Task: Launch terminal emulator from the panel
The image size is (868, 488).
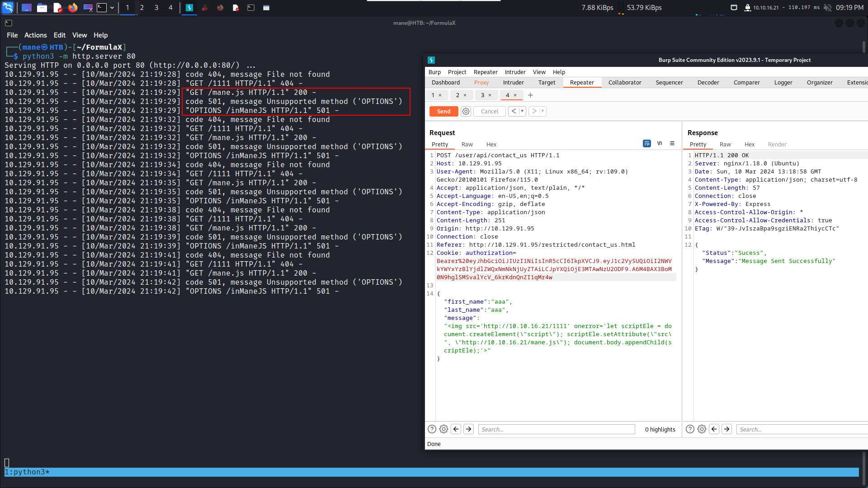Action: (102, 7)
